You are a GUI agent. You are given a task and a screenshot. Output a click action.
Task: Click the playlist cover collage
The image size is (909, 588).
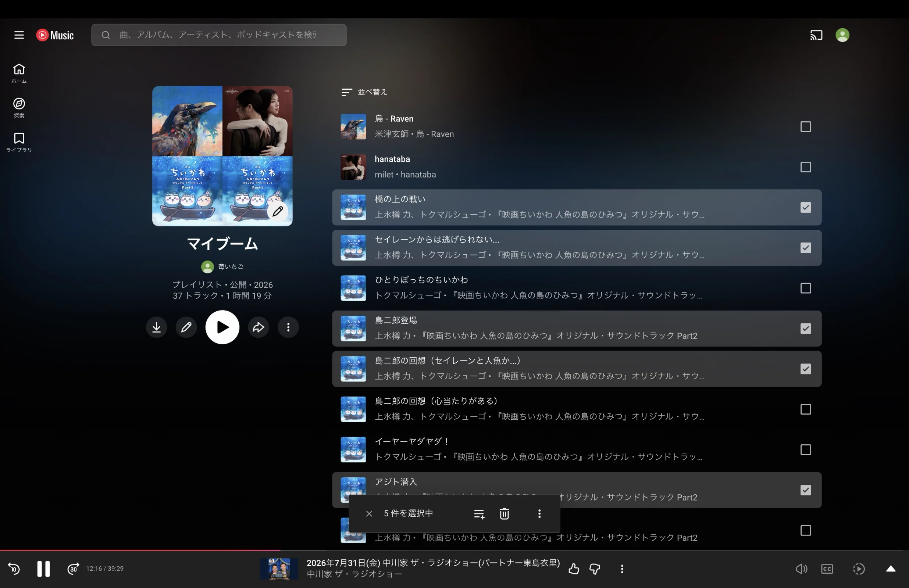point(222,156)
